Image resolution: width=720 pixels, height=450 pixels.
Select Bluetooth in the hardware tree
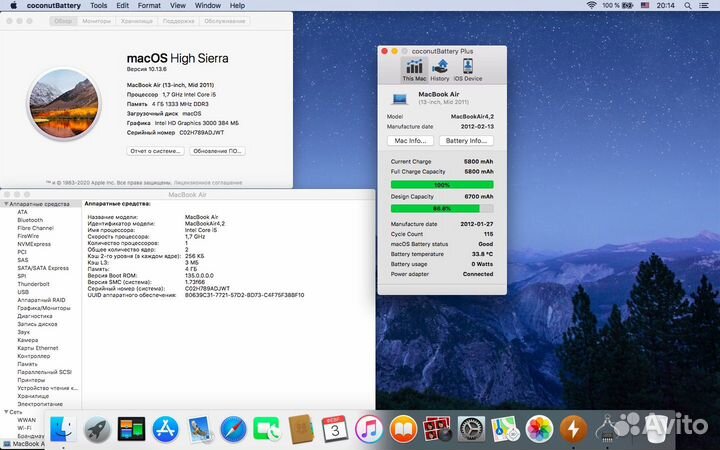click(30, 220)
